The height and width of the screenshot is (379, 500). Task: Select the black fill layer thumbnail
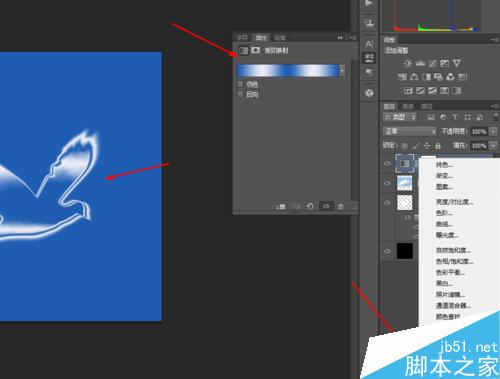tap(405, 251)
